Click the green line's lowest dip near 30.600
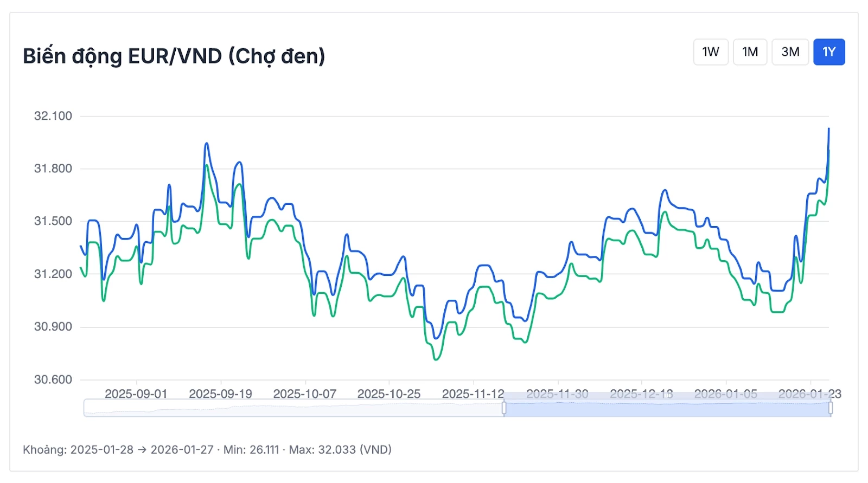Image resolution: width=868 pixels, height=483 pixels. click(436, 359)
